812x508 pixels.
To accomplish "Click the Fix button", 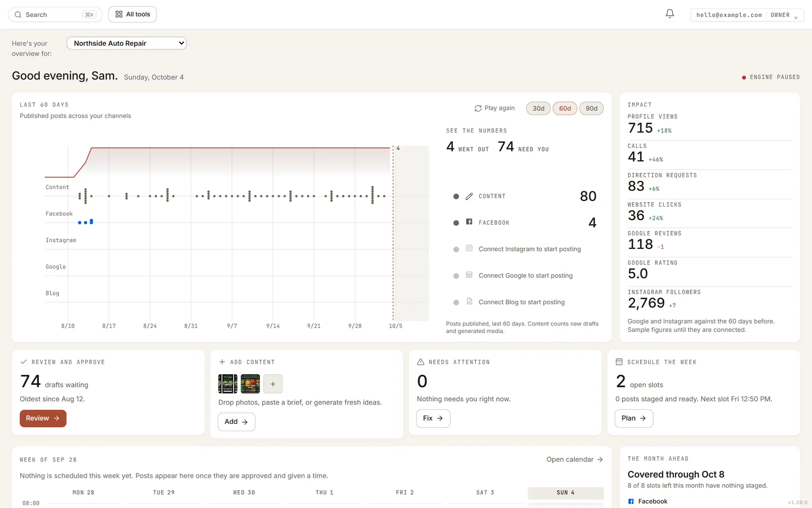I will point(433,418).
